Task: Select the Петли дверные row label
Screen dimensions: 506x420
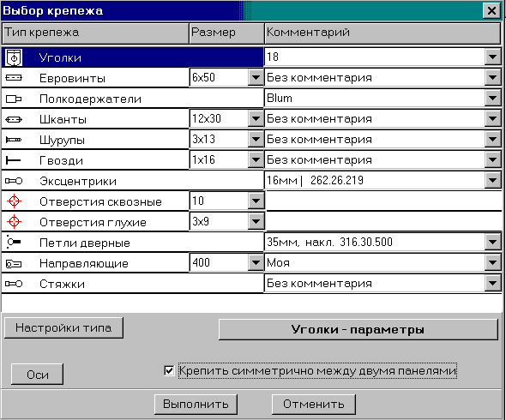Action: click(85, 243)
